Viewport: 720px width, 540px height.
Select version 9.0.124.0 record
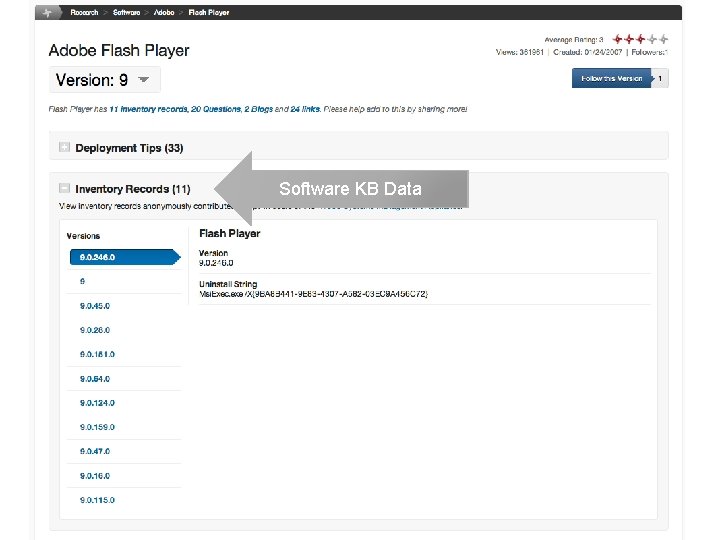(x=97, y=403)
